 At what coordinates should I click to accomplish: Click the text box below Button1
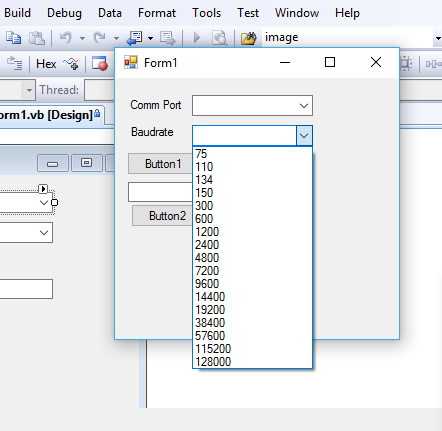(x=160, y=192)
